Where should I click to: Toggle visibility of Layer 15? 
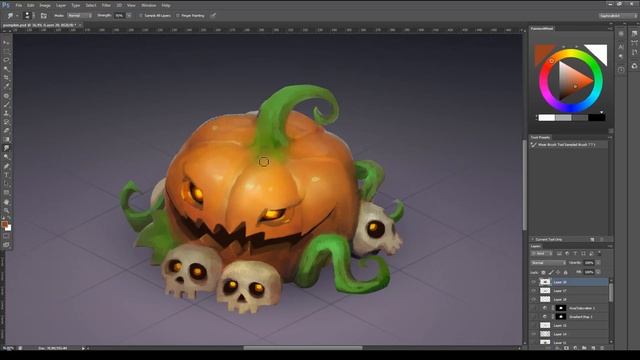pyautogui.click(x=533, y=325)
